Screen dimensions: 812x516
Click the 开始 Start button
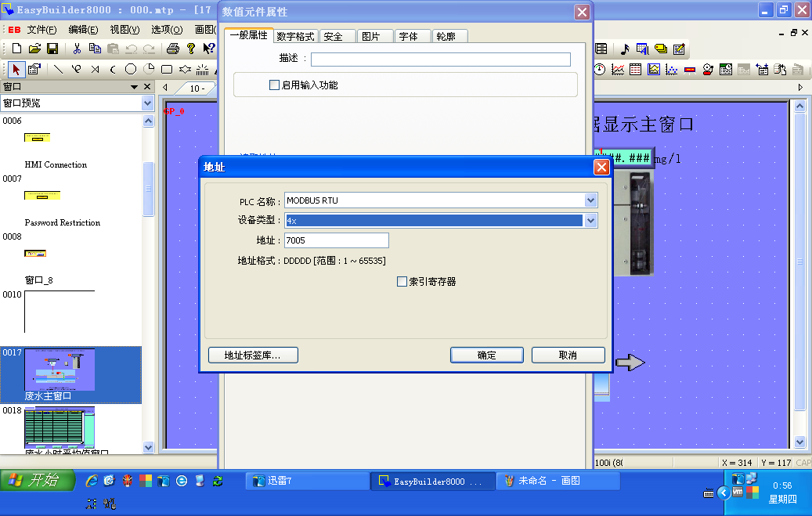tap(38, 480)
